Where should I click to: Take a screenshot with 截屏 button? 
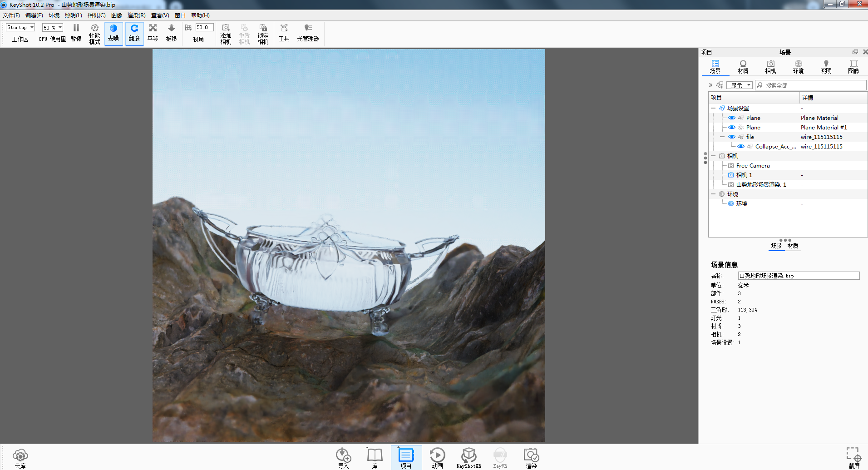coord(854,458)
